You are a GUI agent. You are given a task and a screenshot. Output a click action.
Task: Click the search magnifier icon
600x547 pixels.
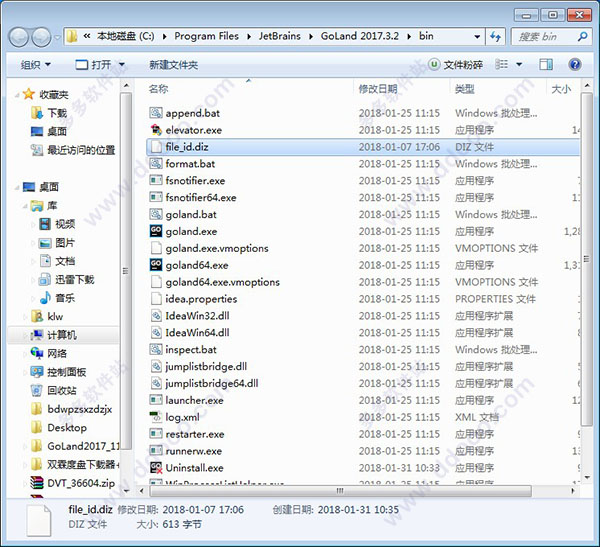click(x=582, y=37)
